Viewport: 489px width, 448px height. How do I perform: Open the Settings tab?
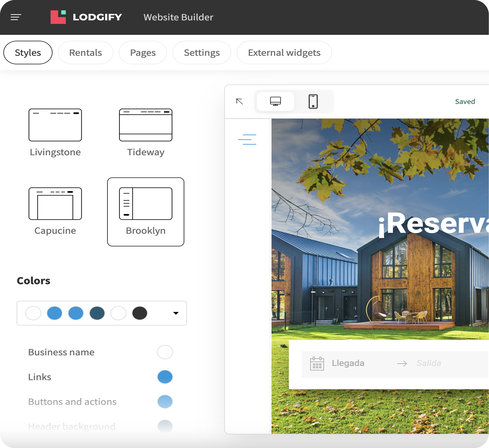(x=202, y=53)
